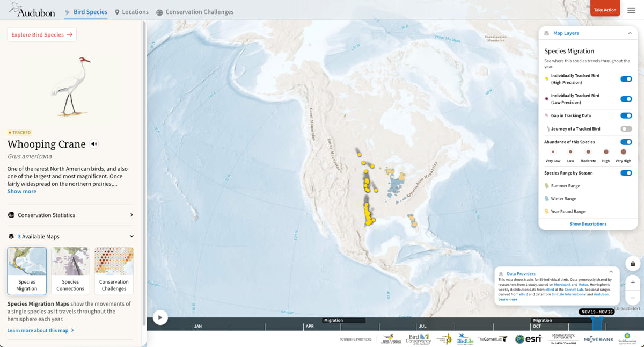This screenshot has width=644, height=347.
Task: Open the share/export map icon
Action: pos(632,264)
